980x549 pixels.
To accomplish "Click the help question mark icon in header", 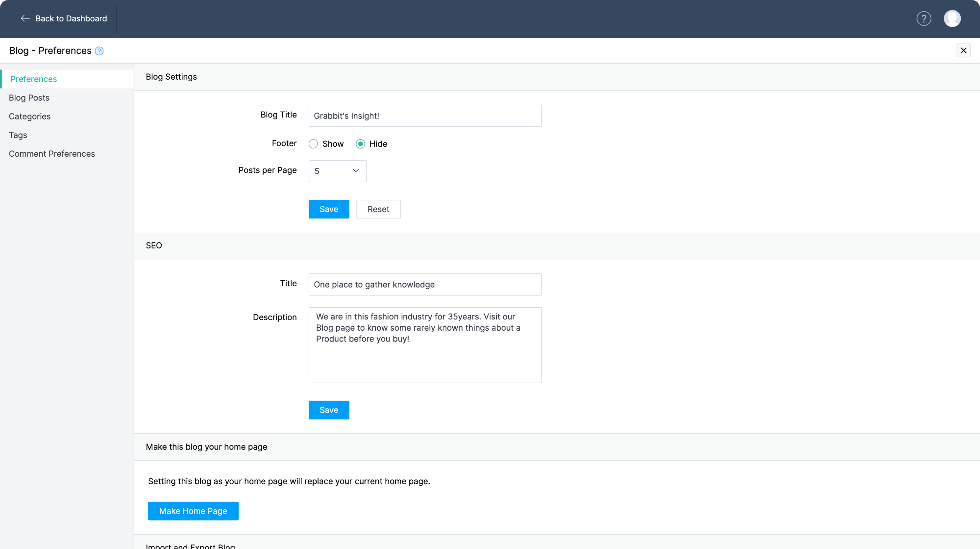I will [x=923, y=18].
